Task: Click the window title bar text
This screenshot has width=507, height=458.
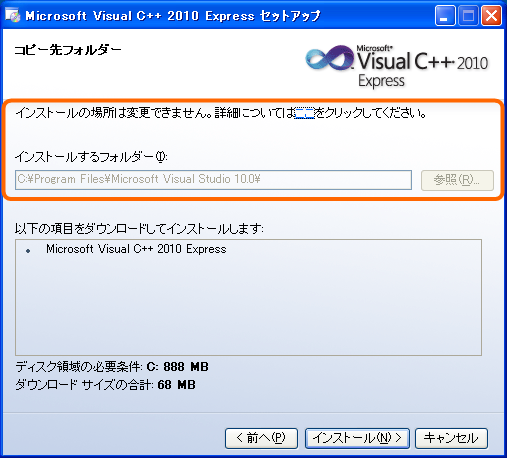Action: click(x=173, y=16)
